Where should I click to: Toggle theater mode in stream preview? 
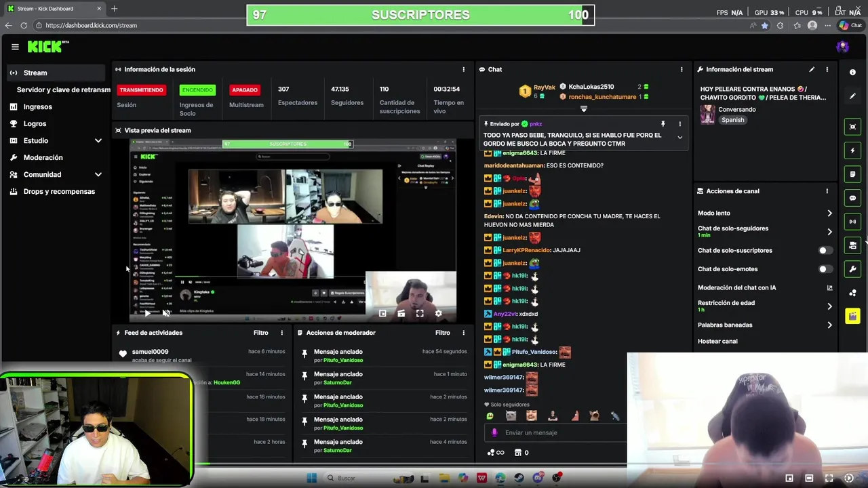(401, 313)
